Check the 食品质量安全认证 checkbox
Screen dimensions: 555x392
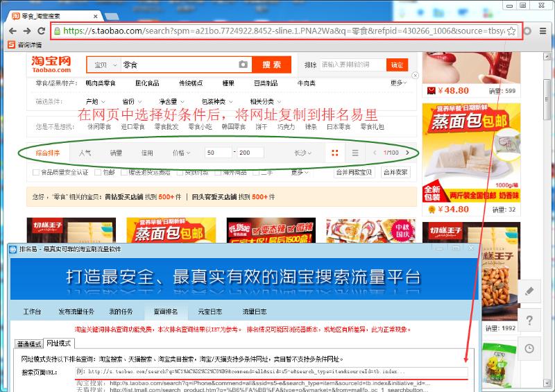36,173
